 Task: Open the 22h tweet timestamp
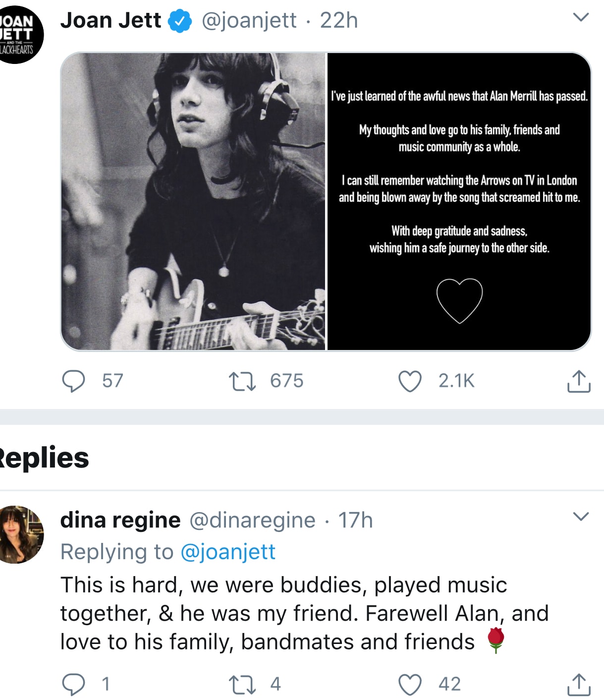(339, 20)
